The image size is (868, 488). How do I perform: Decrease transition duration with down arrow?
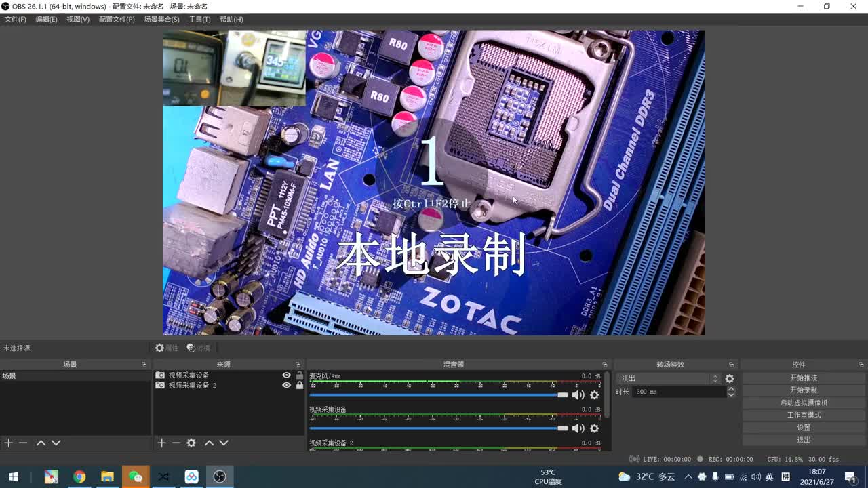731,394
